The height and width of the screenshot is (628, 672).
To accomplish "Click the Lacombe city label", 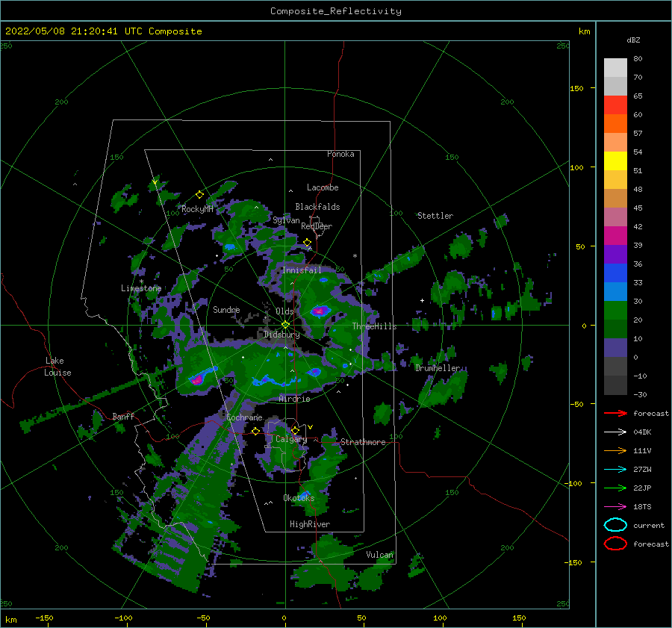I will click(323, 187).
